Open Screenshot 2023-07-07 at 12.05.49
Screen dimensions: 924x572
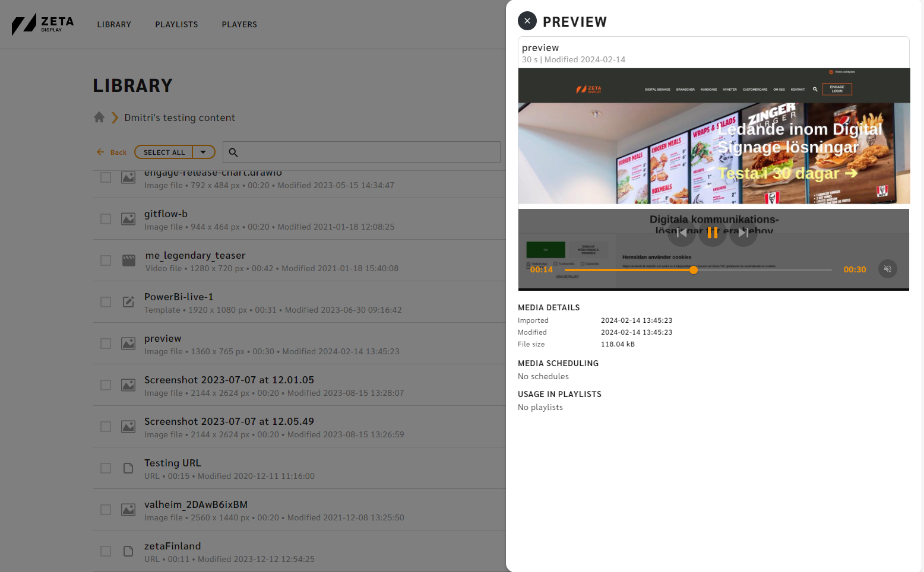[x=229, y=421]
